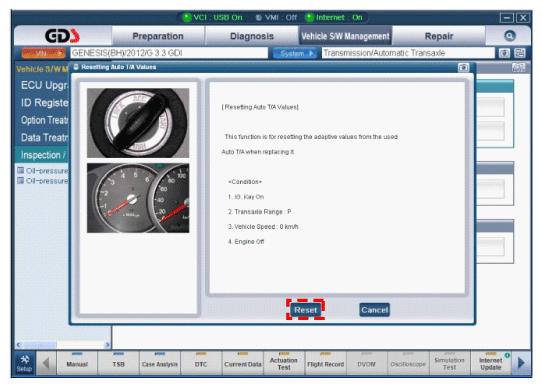Click the camera icon beside system field
Screen dimensions: 542x387
pos(505,53)
